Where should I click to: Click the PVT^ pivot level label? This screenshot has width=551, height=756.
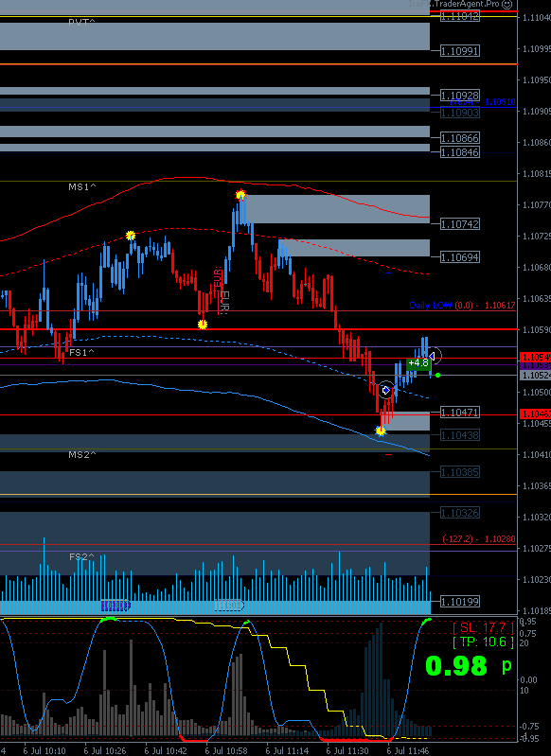(x=82, y=22)
